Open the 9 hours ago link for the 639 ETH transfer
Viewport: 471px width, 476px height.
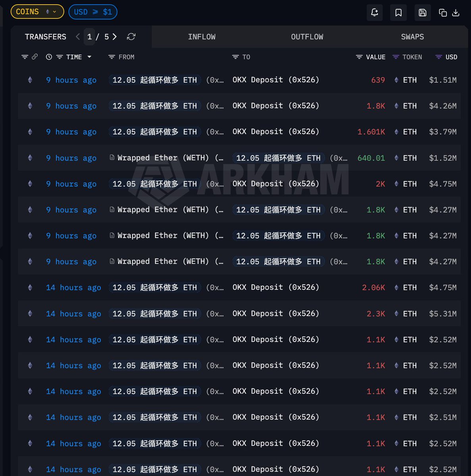(71, 80)
